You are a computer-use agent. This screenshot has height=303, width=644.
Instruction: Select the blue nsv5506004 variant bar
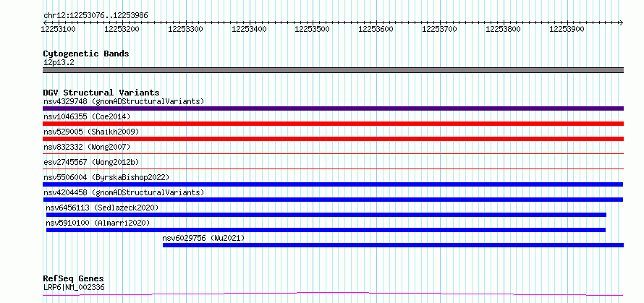(x=333, y=184)
